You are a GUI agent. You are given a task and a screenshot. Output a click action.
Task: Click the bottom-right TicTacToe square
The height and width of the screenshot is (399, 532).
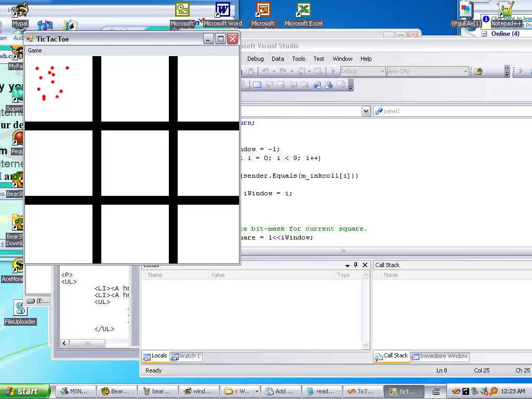click(x=208, y=234)
